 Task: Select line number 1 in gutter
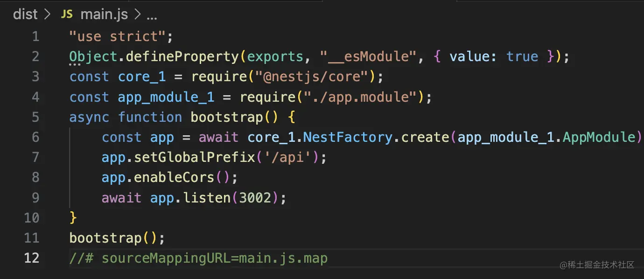(x=36, y=36)
